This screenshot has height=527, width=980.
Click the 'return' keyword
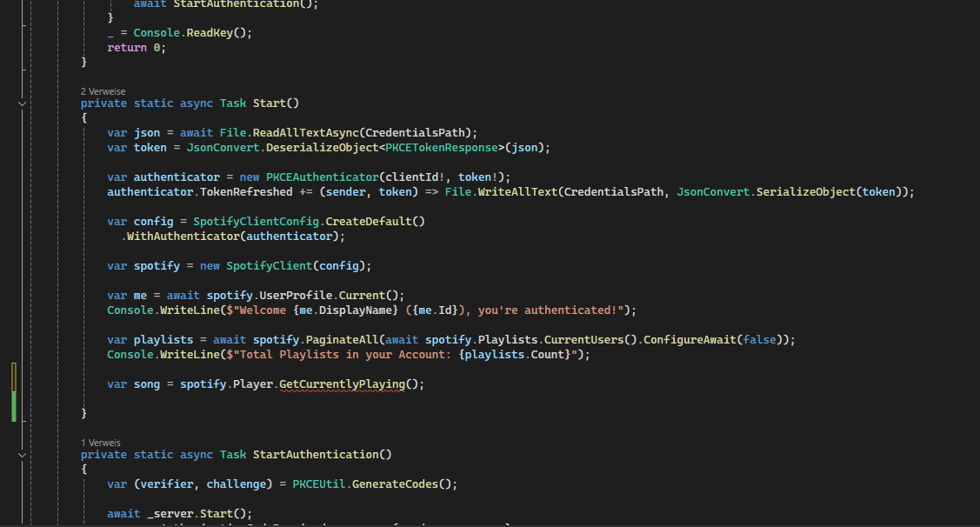(x=127, y=48)
